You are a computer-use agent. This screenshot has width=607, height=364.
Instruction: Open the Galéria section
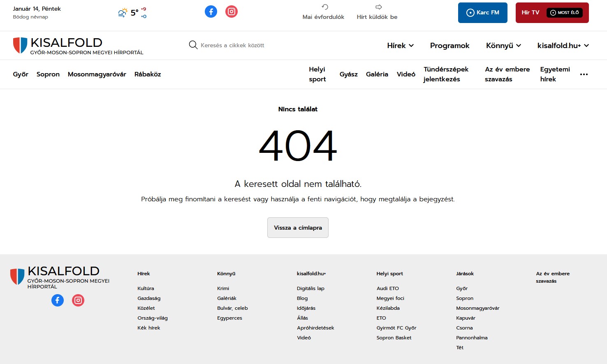[x=377, y=74]
